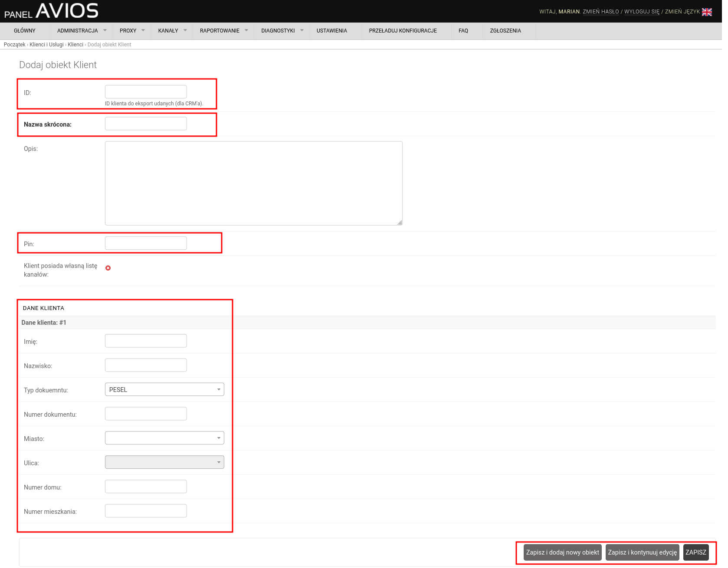Click the Wyloguj się link
The image size is (728, 568).
point(641,12)
